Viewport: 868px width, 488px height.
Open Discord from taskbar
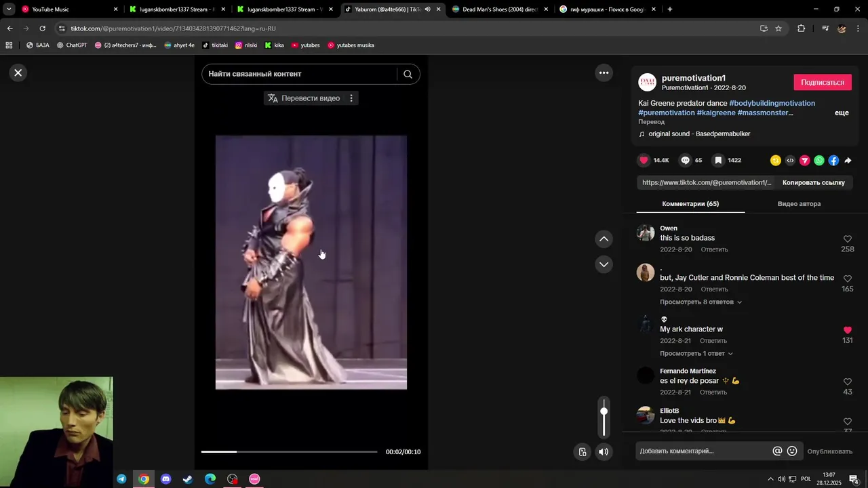click(x=166, y=479)
